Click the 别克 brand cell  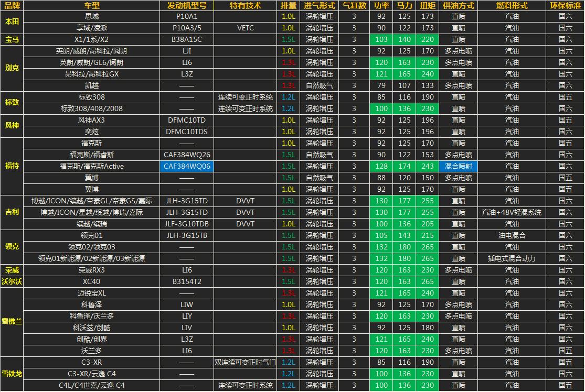pos(12,68)
